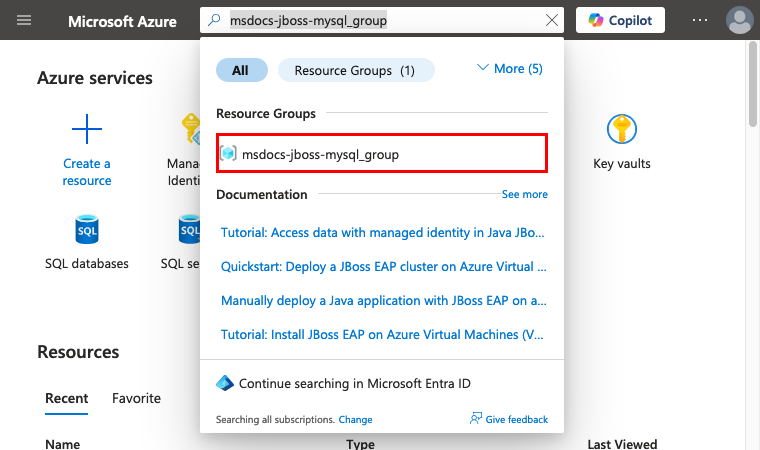
Task: Open the SQL databases icon
Action: click(87, 229)
